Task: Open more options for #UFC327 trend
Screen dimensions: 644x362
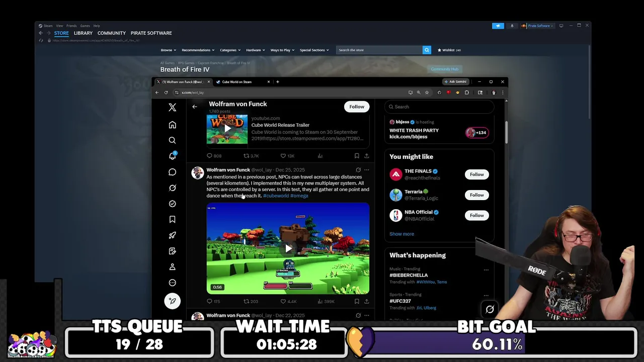Action: 486,296
